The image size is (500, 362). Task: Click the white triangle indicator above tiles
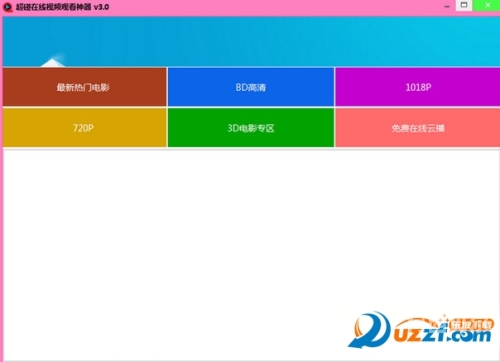pyautogui.click(x=53, y=63)
